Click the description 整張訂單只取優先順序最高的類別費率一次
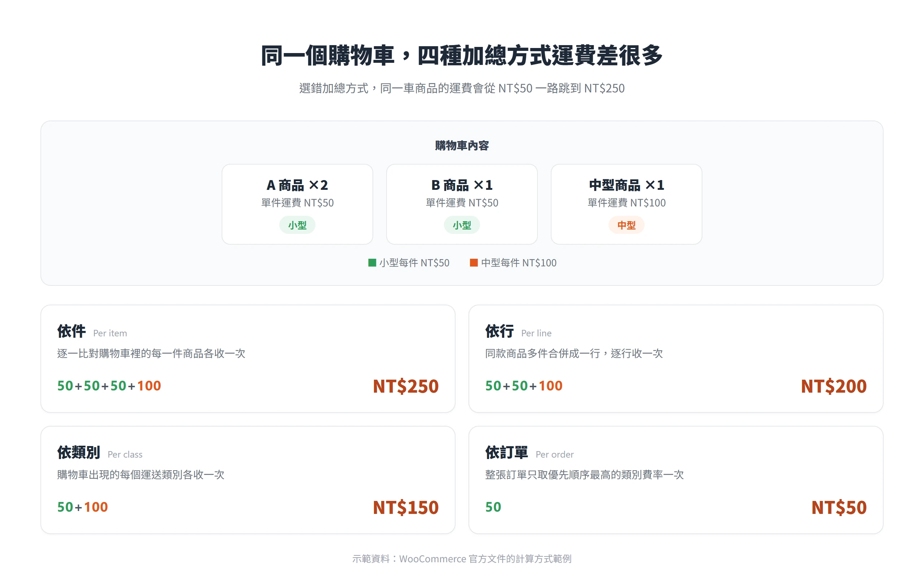The image size is (924, 572). pyautogui.click(x=585, y=475)
